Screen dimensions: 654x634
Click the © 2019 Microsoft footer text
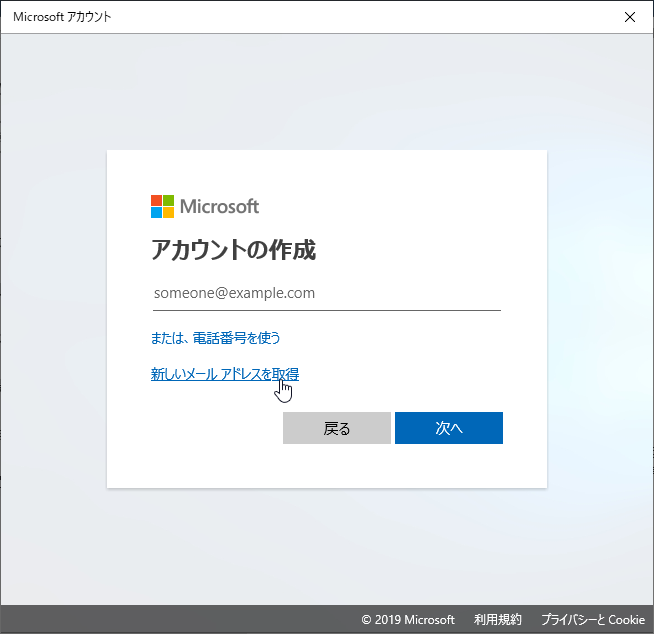408,619
